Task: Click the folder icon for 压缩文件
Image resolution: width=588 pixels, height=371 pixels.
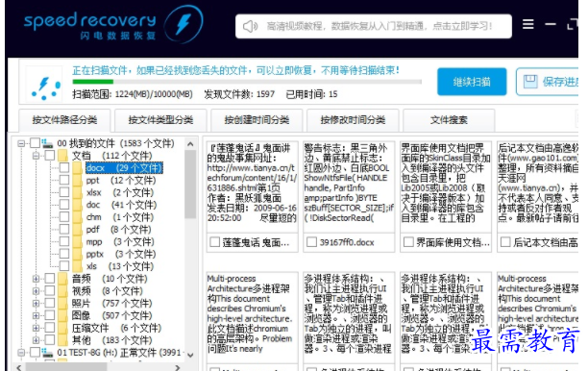Action: (62, 328)
